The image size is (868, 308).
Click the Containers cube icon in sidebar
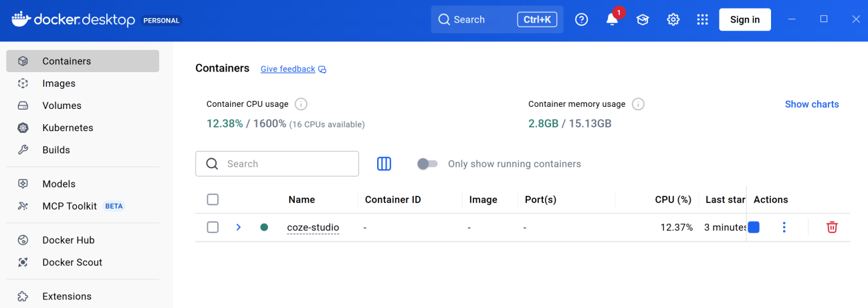click(23, 61)
